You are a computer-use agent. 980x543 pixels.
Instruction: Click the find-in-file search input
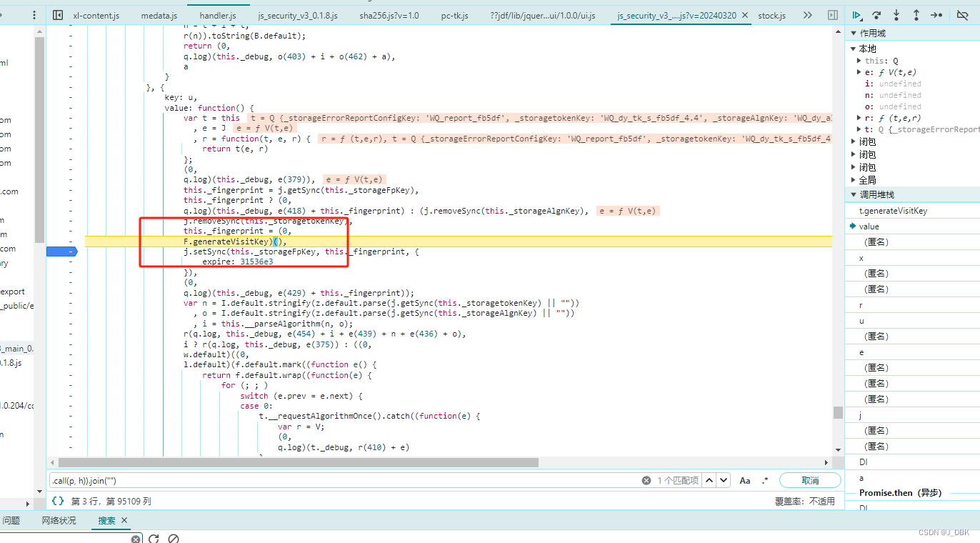343,481
